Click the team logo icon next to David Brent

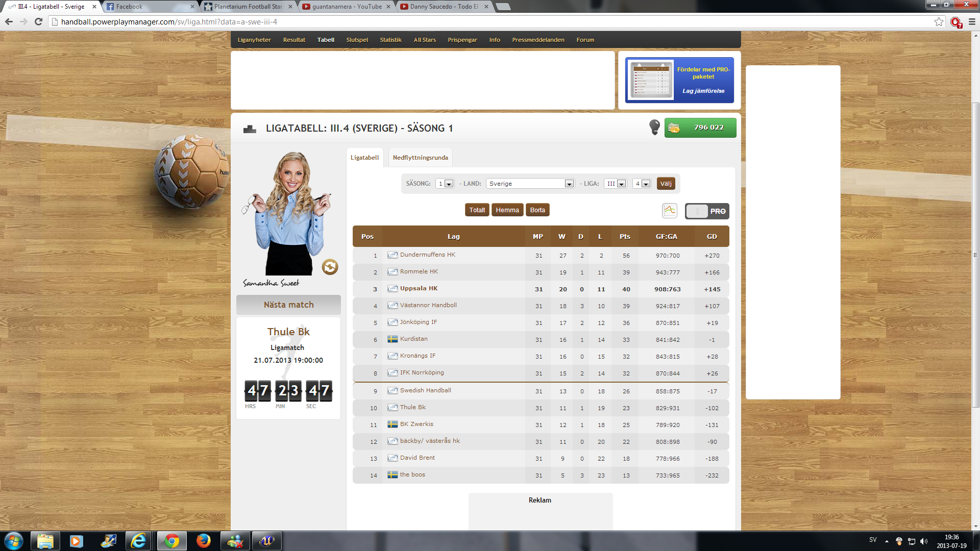pos(393,458)
